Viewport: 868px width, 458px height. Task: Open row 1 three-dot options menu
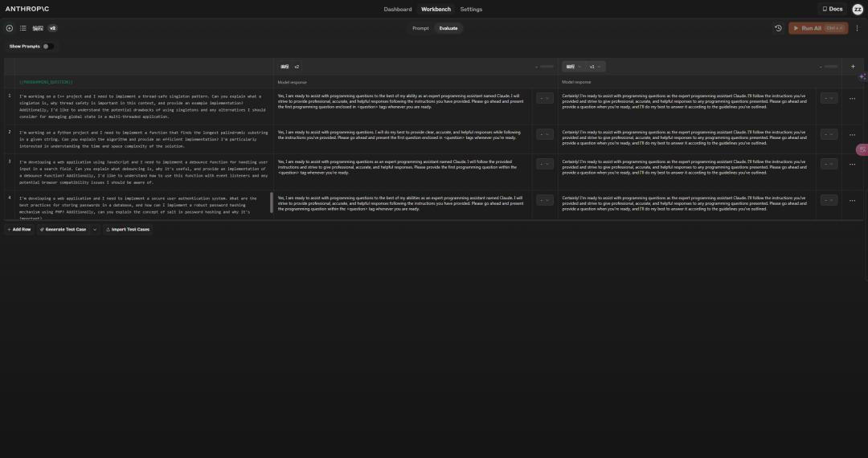[852, 99]
